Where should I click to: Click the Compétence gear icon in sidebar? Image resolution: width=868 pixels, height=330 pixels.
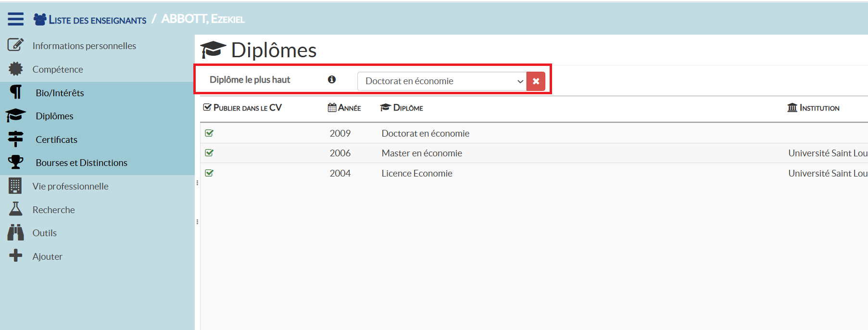pyautogui.click(x=15, y=69)
